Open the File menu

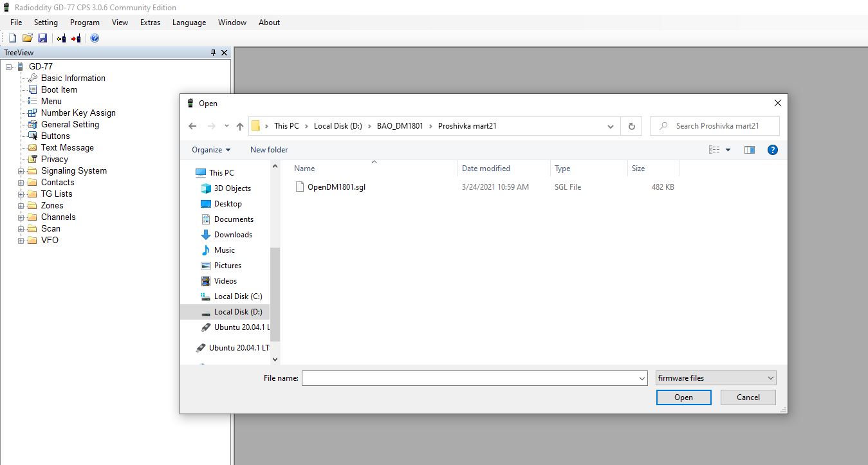pos(16,23)
